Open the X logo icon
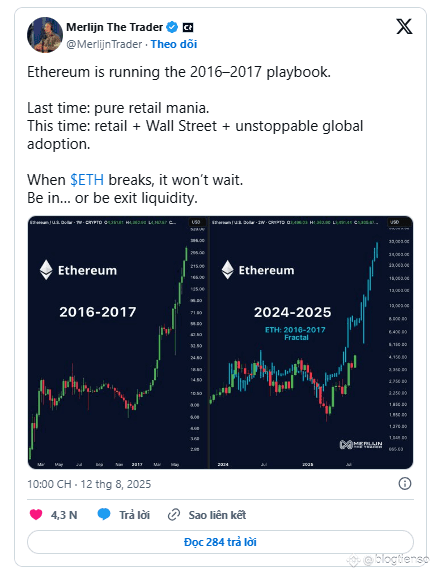Image resolution: width=437 pixels, height=577 pixels. coord(404,26)
